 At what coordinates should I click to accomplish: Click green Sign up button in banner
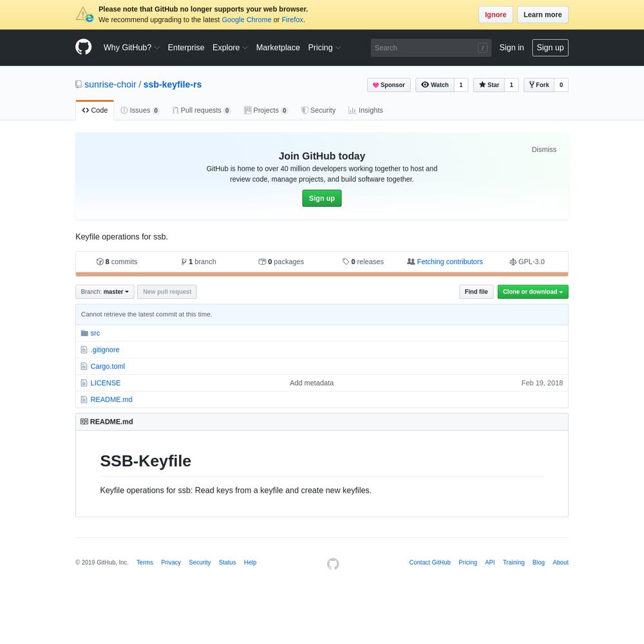coord(322,198)
